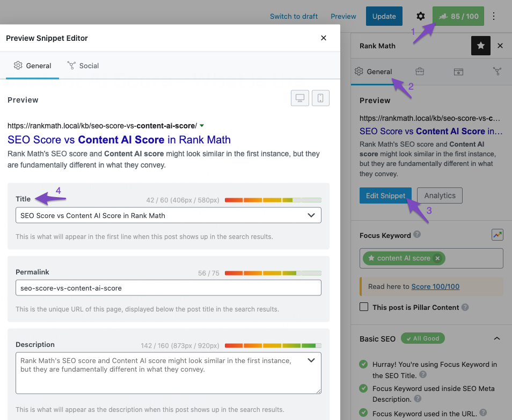This screenshot has height=420, width=512.
Task: Show help for the Focus Keyword in URL check
Action: (x=483, y=413)
